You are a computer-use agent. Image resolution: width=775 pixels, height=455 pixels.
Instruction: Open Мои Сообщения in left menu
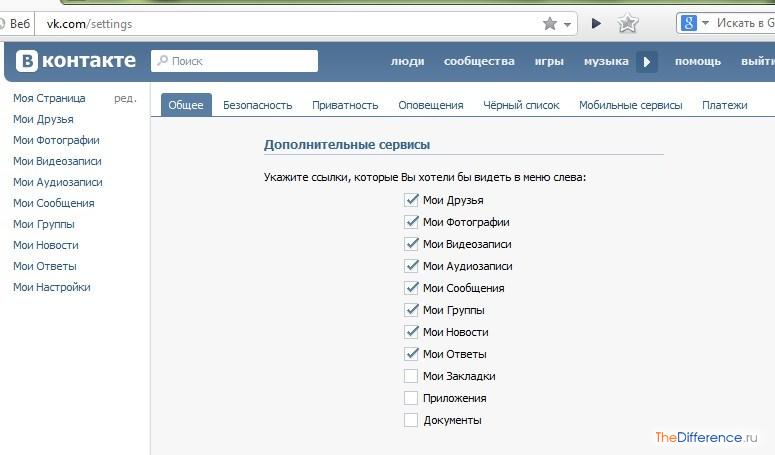coord(54,203)
